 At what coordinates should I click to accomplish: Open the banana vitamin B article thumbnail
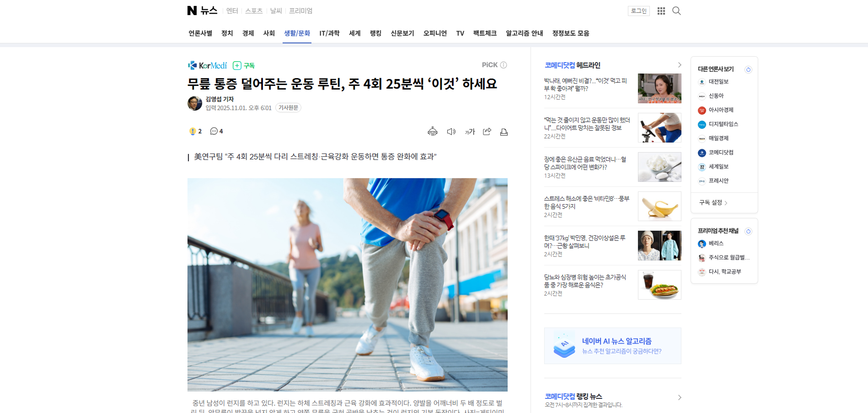(659, 206)
